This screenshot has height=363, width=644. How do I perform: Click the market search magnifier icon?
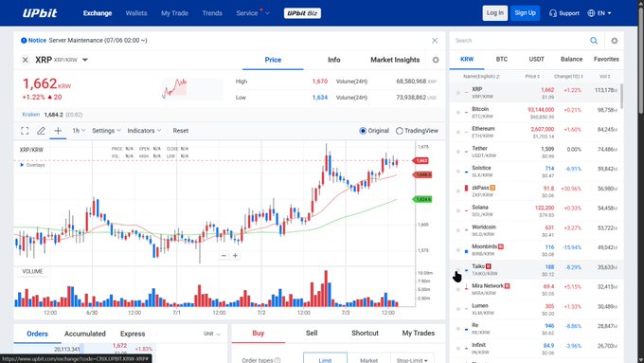[x=594, y=41]
